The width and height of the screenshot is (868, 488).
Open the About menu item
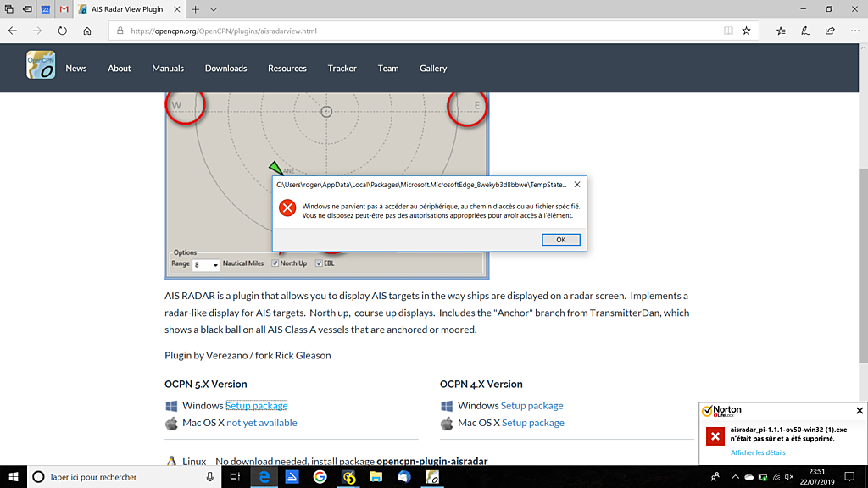[119, 68]
